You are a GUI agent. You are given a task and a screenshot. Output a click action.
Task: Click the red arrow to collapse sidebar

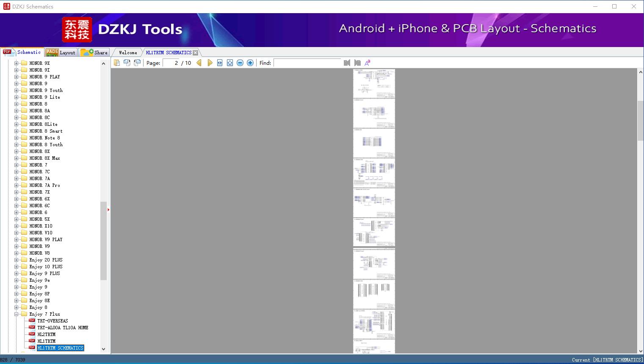(108, 210)
